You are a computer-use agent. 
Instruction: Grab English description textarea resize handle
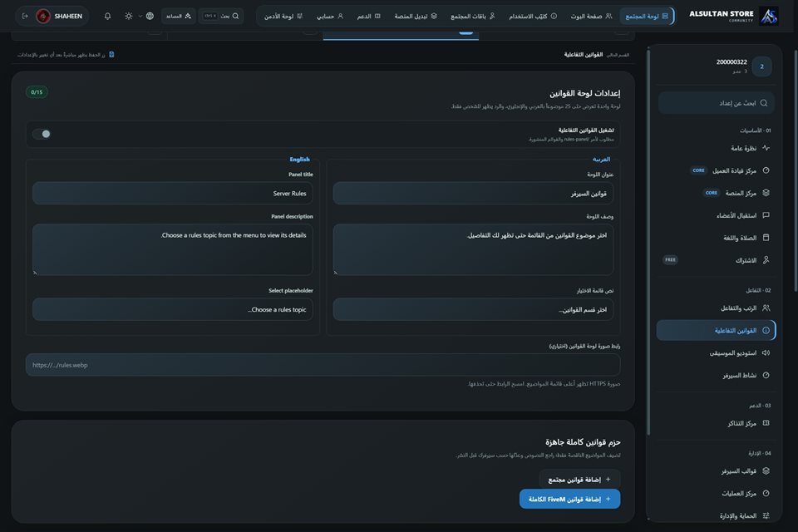coord(35,273)
